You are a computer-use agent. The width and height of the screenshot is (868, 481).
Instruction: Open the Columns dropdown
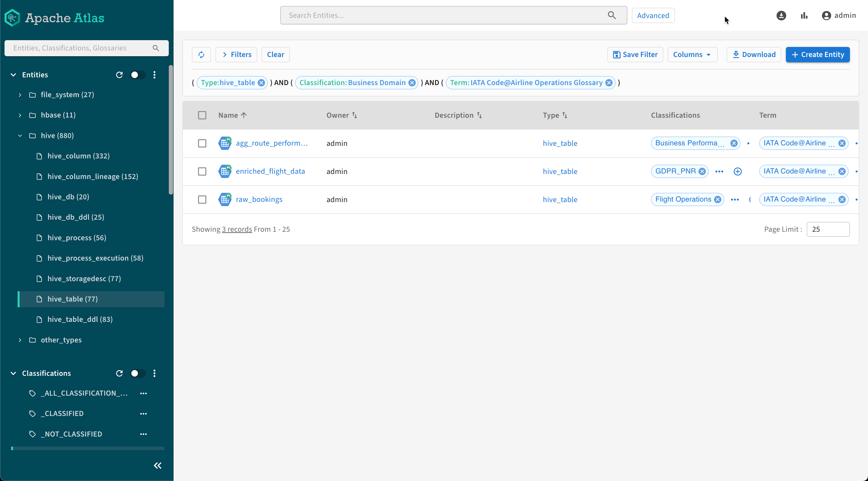[x=692, y=54]
